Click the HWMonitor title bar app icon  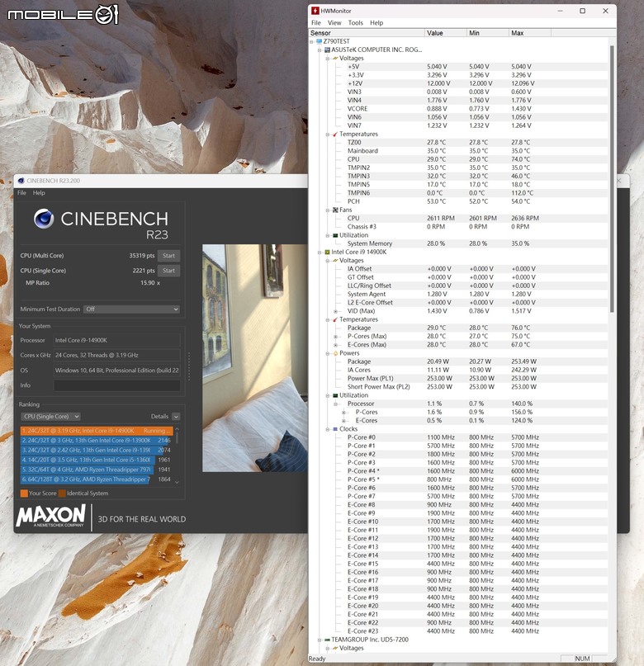click(x=315, y=11)
